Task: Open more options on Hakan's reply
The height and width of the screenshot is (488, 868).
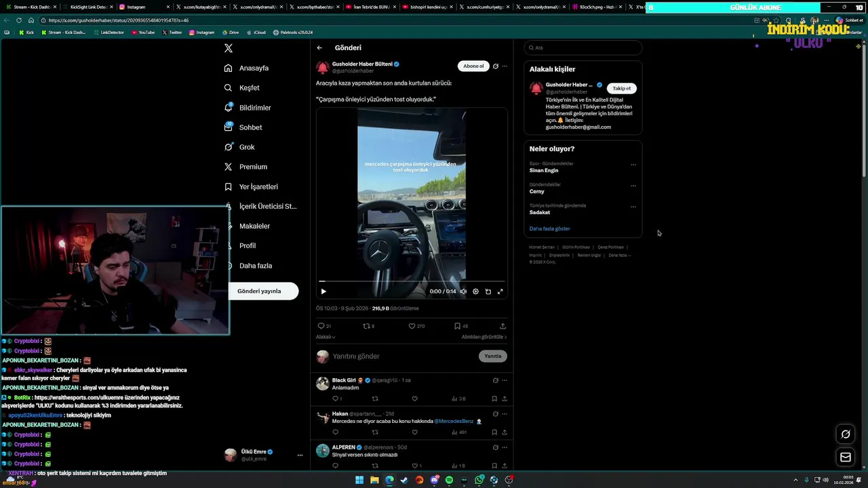Action: click(505, 413)
